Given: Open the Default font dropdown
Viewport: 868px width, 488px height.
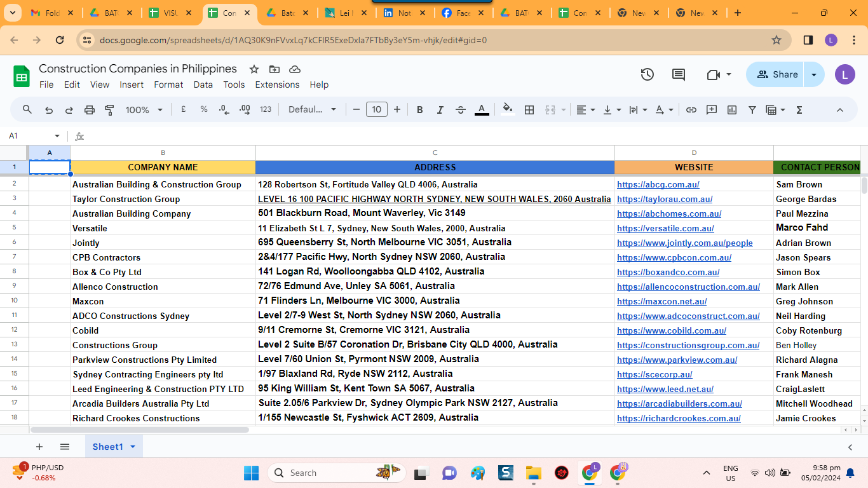Looking at the screenshot, I should 313,110.
